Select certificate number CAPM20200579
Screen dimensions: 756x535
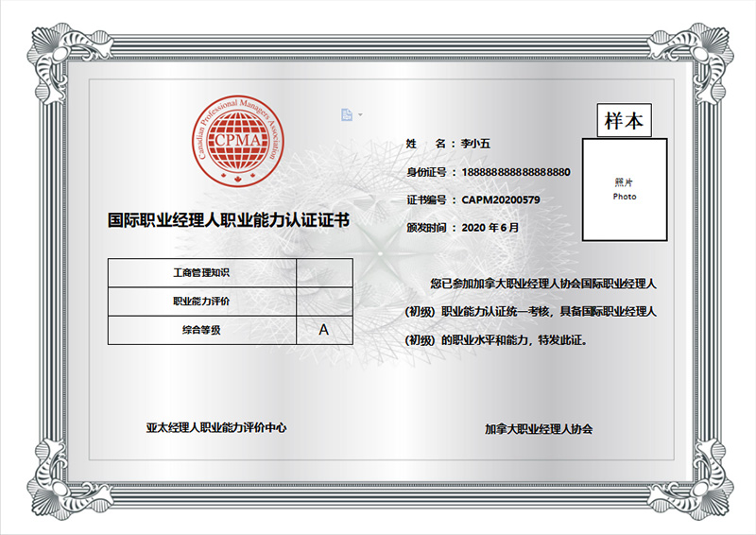[501, 199]
